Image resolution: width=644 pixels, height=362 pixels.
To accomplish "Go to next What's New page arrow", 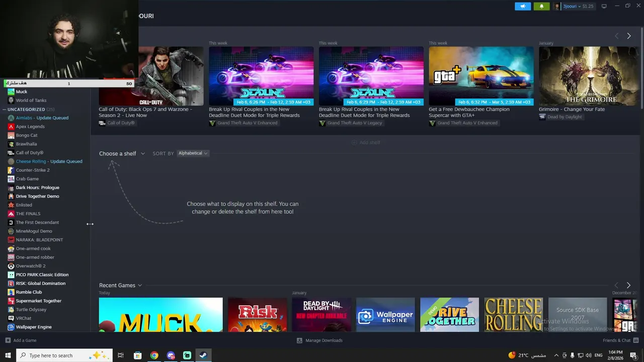I will 629,36.
